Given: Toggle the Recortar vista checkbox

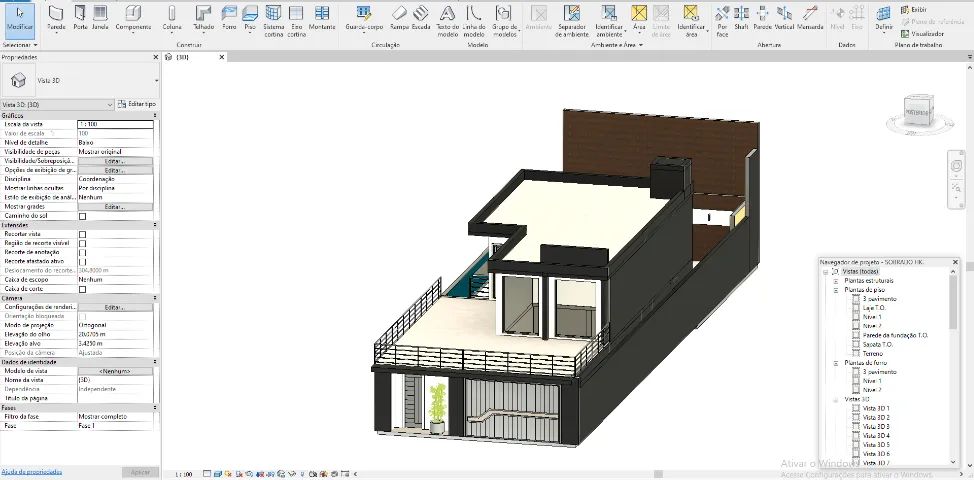Looking at the screenshot, I should (x=83, y=234).
